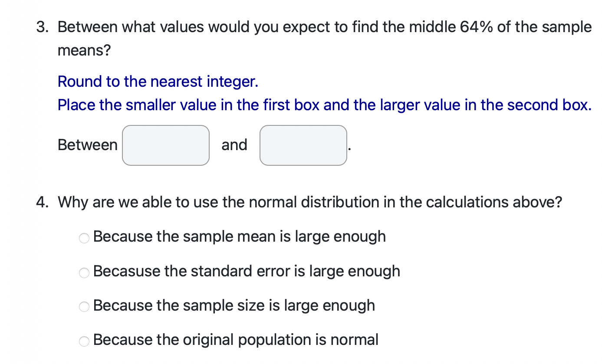Click the first answer box after "Between"

[x=165, y=145]
